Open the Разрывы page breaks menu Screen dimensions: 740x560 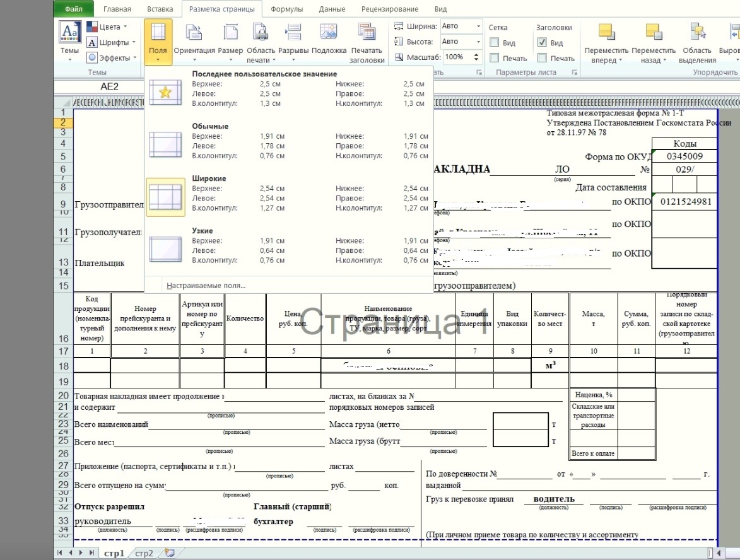point(293,42)
